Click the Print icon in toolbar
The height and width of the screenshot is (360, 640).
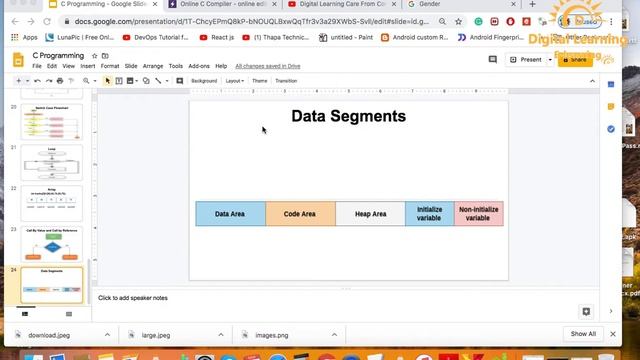pyautogui.click(x=60, y=81)
